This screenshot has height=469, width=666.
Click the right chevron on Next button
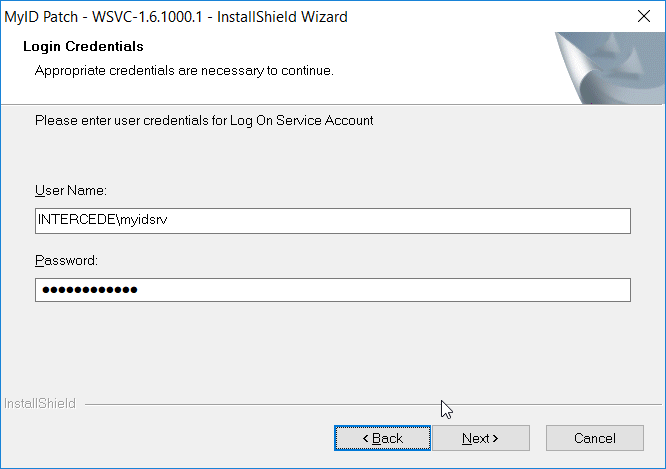(495, 438)
